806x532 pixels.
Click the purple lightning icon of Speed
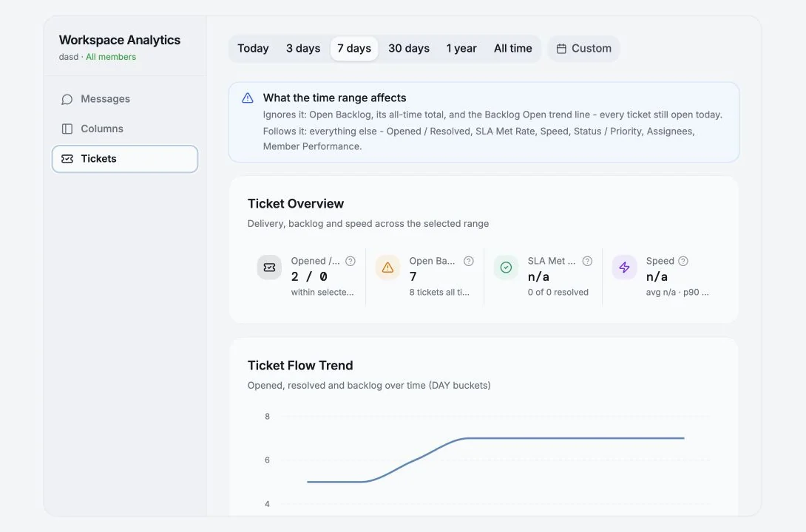624,267
